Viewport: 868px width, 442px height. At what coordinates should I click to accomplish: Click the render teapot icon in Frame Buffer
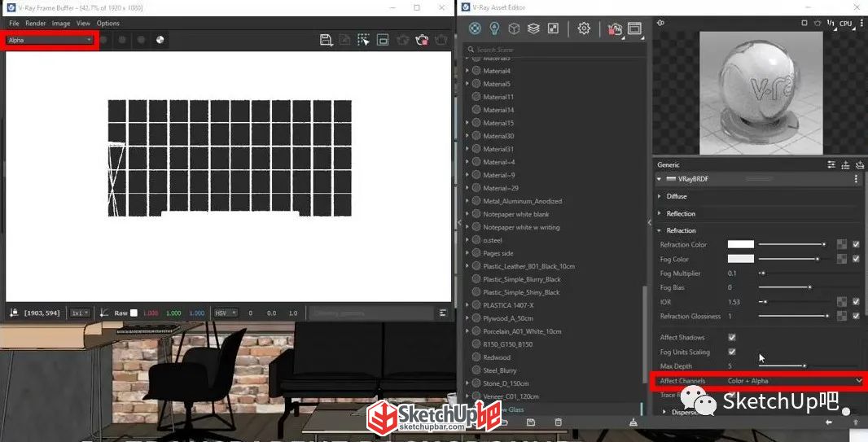441,40
